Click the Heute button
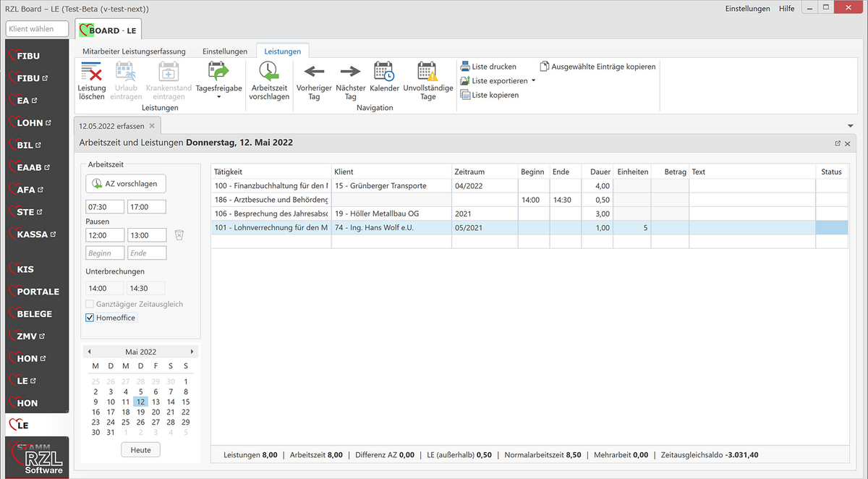 point(140,450)
